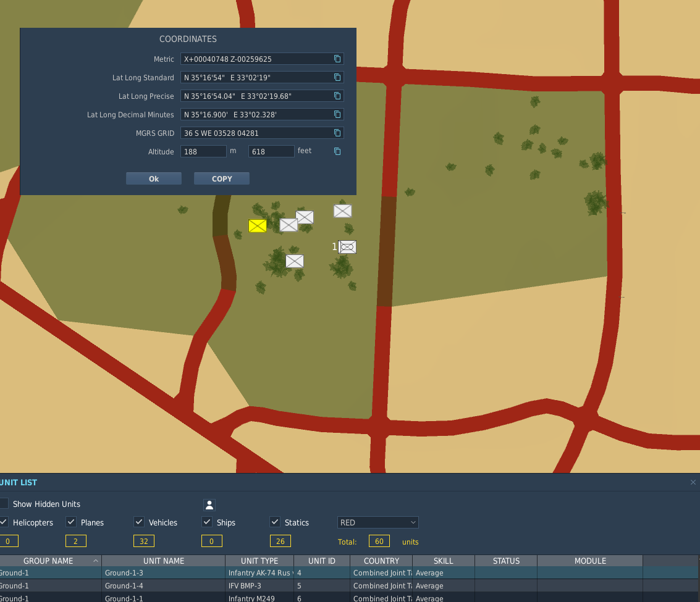The height and width of the screenshot is (602, 700).
Task: Copy the Altitude value
Action: [x=337, y=152]
